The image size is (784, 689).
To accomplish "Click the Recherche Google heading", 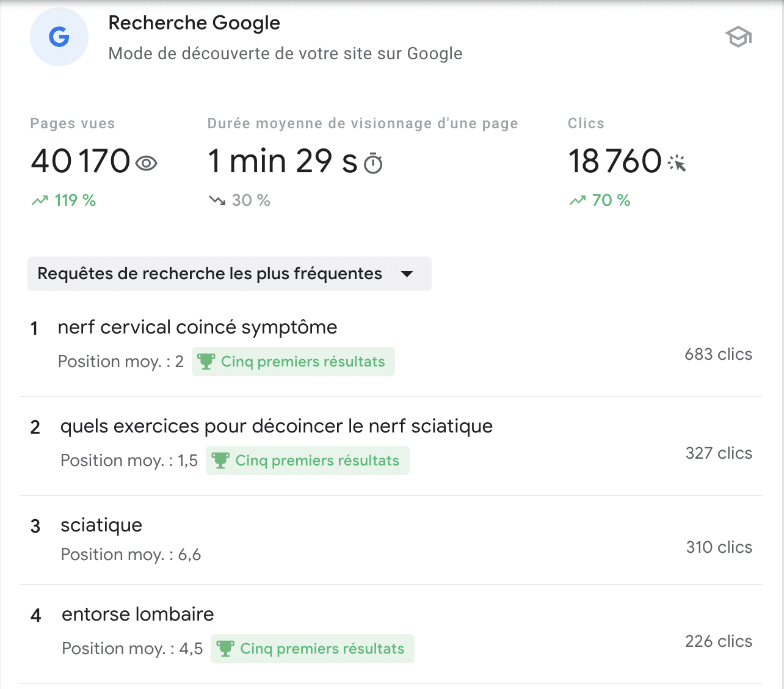I will [x=194, y=23].
